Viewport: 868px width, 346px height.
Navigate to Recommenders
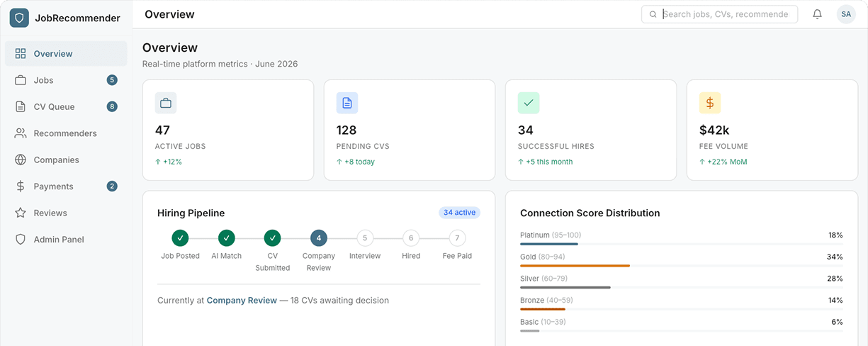(x=66, y=133)
